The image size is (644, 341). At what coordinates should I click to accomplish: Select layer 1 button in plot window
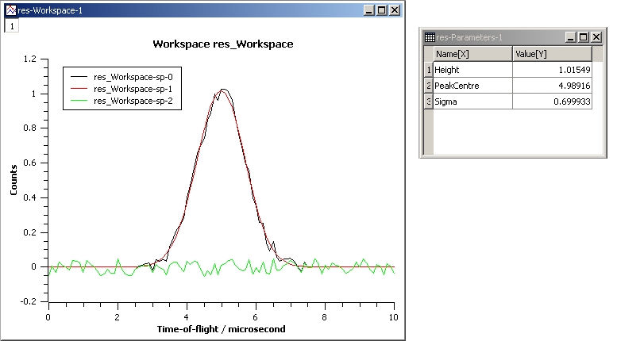(12, 26)
